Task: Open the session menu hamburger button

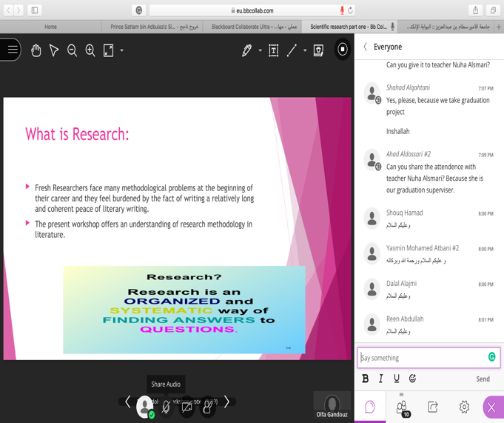Action: (12, 50)
